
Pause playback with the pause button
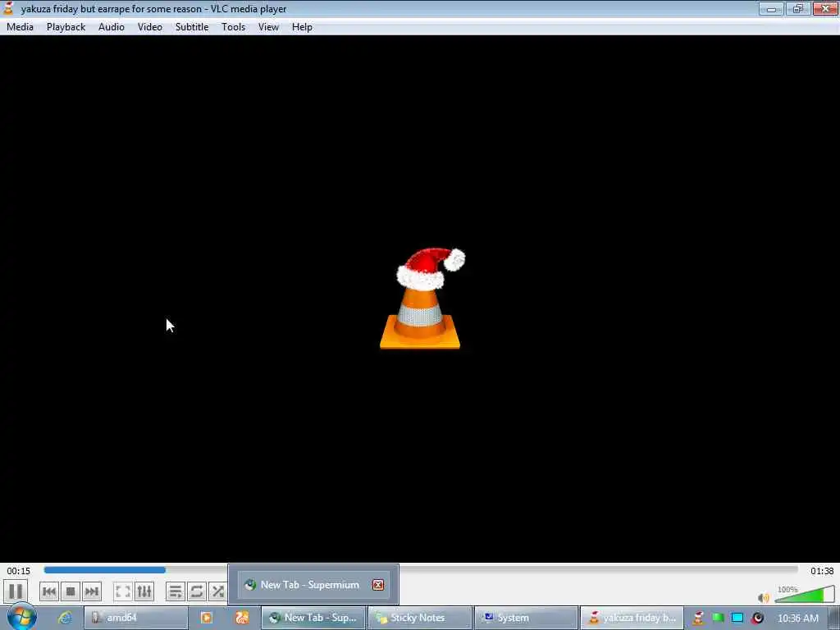tap(16, 591)
